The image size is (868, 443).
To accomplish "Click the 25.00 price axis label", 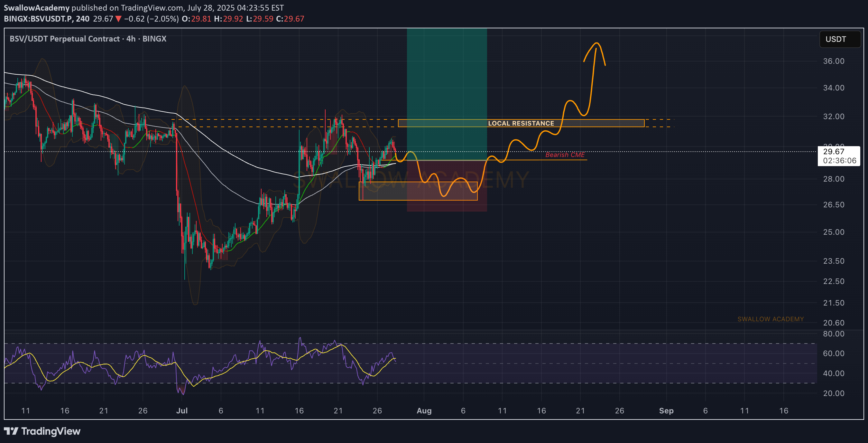I will click(834, 232).
